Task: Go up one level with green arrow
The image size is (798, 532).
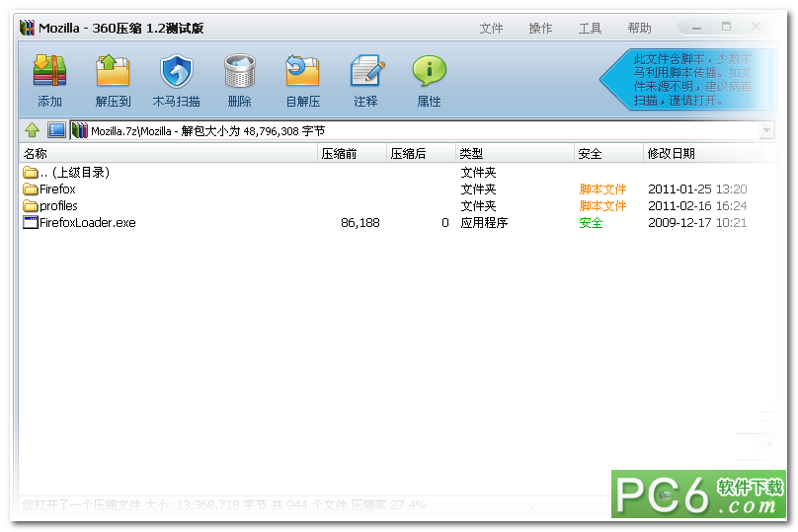Action: (32, 130)
